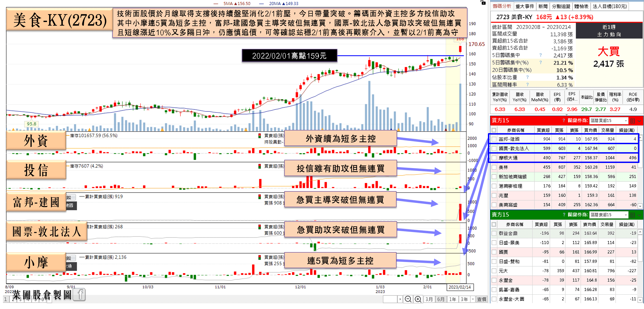Check the box next to 摩根大通

[x=494, y=158]
